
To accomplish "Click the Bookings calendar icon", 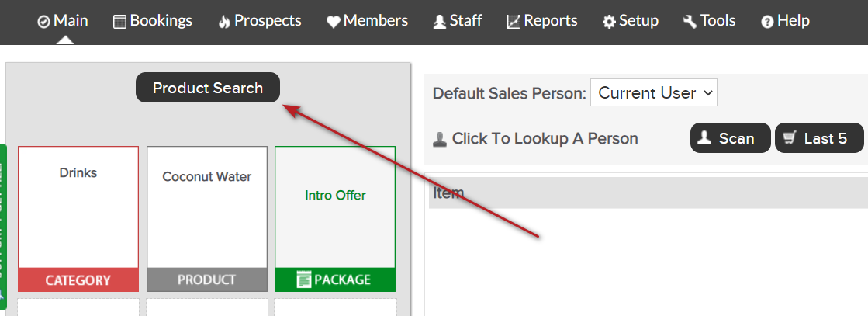I will [119, 23].
